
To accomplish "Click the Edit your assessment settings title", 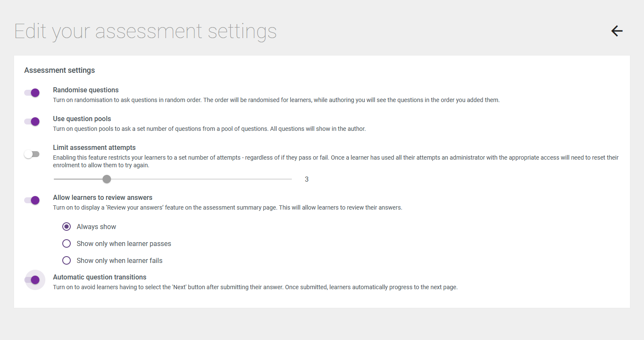I will pos(145,32).
